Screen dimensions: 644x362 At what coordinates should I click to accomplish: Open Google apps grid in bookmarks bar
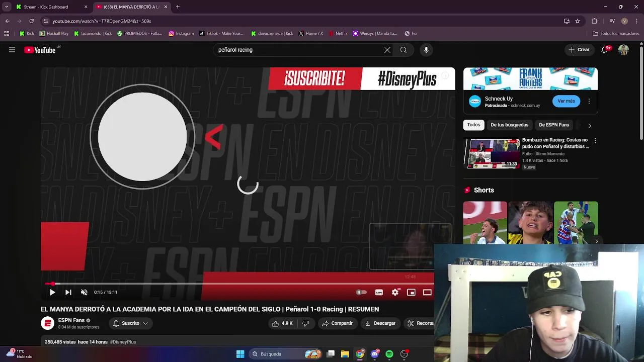coord(7,34)
